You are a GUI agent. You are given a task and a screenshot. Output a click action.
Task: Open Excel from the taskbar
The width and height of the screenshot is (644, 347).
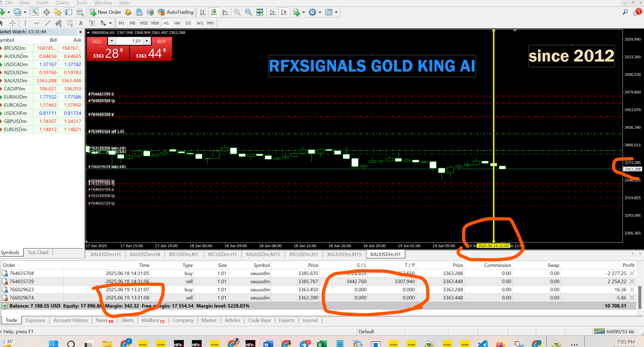click(322, 344)
